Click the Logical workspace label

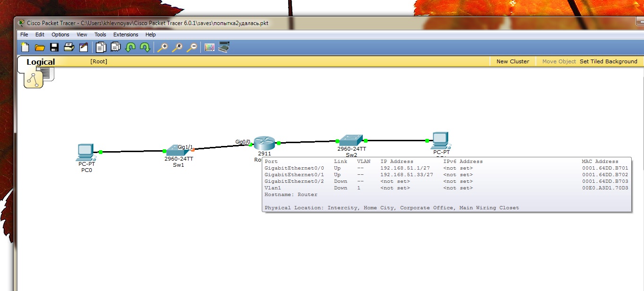41,62
